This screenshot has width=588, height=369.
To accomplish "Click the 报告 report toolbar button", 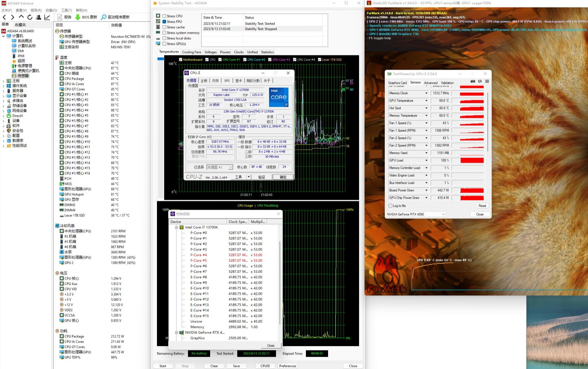I will (64, 17).
